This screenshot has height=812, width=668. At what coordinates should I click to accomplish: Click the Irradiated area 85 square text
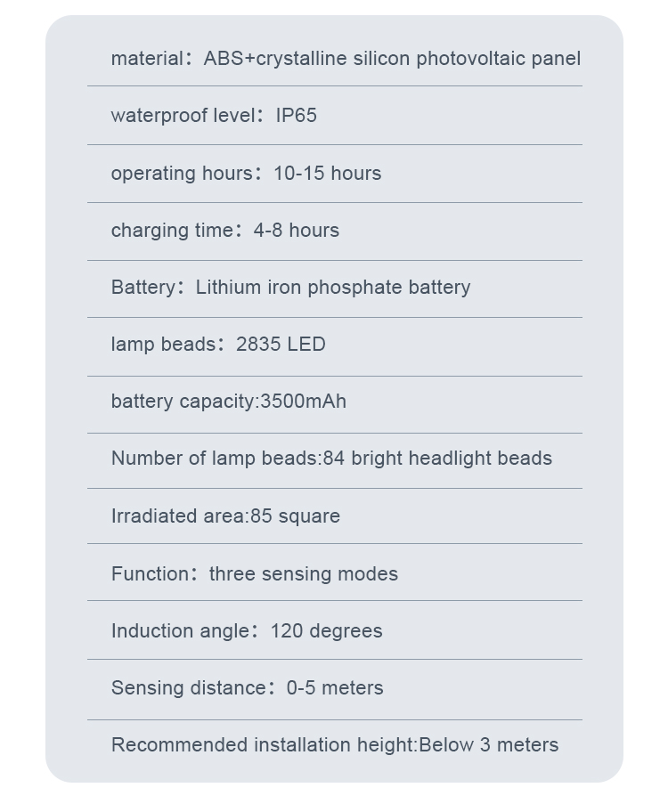coord(225,516)
